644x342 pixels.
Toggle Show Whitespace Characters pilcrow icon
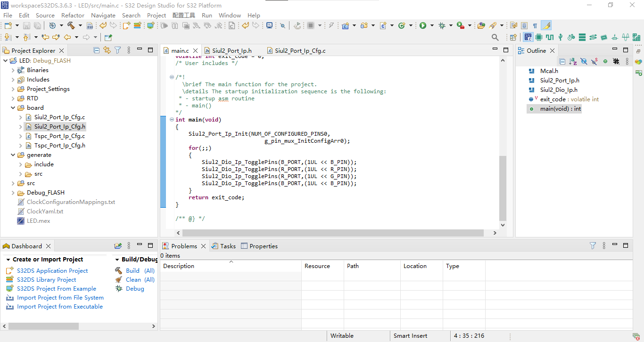535,25
